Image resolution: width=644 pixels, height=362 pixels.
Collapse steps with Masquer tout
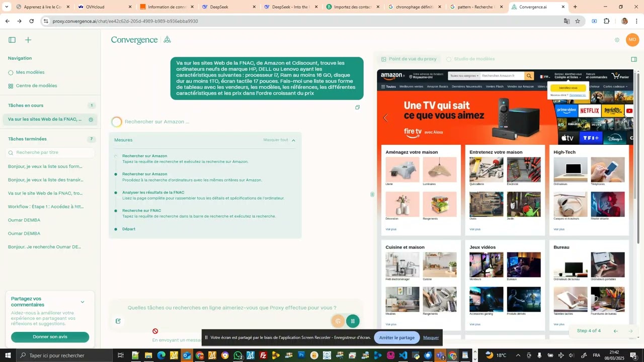pos(279,140)
